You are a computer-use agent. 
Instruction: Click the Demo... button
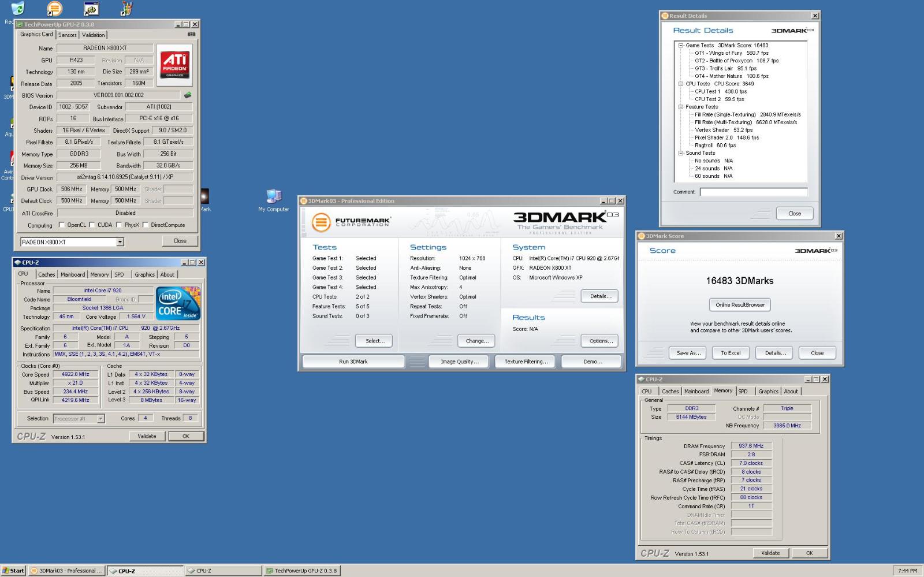[593, 362]
